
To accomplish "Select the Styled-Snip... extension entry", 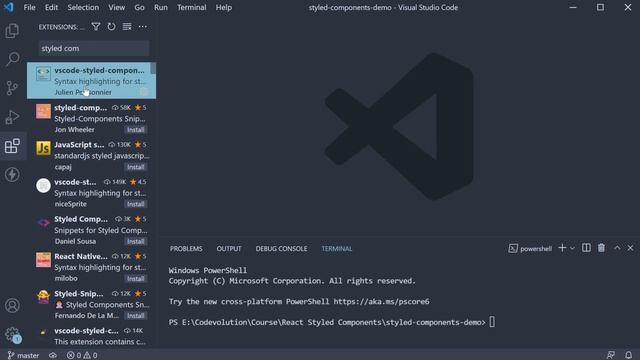I will pos(91,304).
